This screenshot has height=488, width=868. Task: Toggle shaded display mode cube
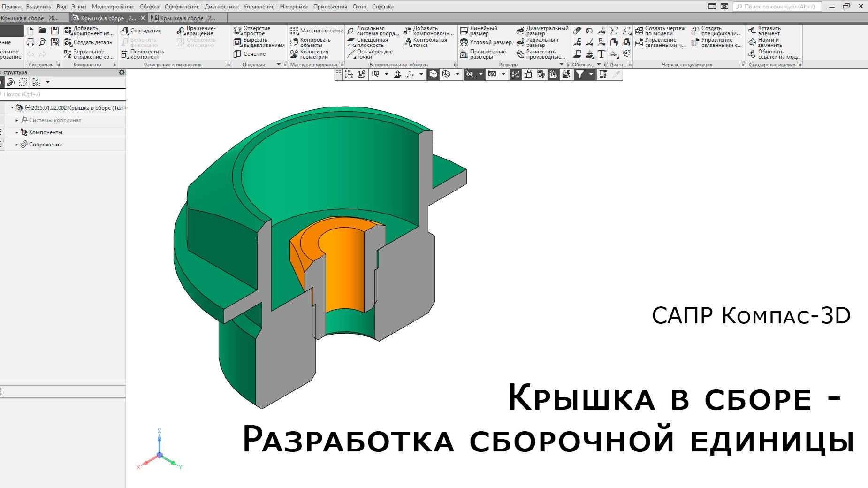click(x=433, y=74)
